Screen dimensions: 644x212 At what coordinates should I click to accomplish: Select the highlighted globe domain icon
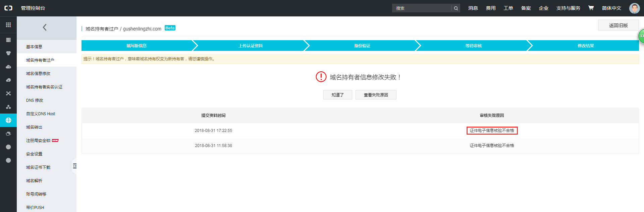point(8,120)
